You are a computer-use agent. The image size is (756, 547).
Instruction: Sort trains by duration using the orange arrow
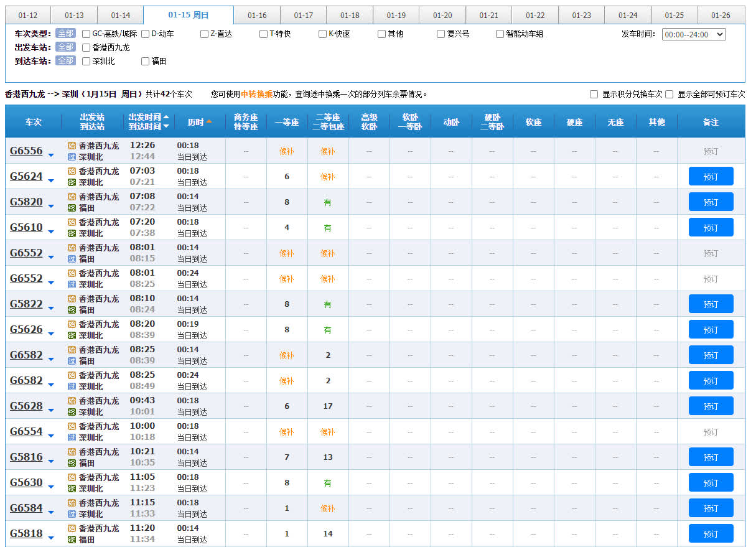coord(209,122)
